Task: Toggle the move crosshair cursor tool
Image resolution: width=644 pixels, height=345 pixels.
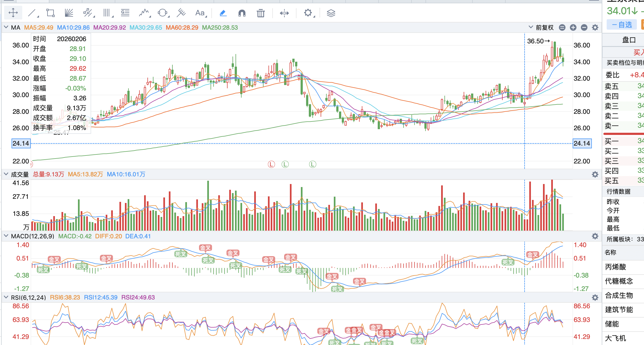Action: [13, 13]
